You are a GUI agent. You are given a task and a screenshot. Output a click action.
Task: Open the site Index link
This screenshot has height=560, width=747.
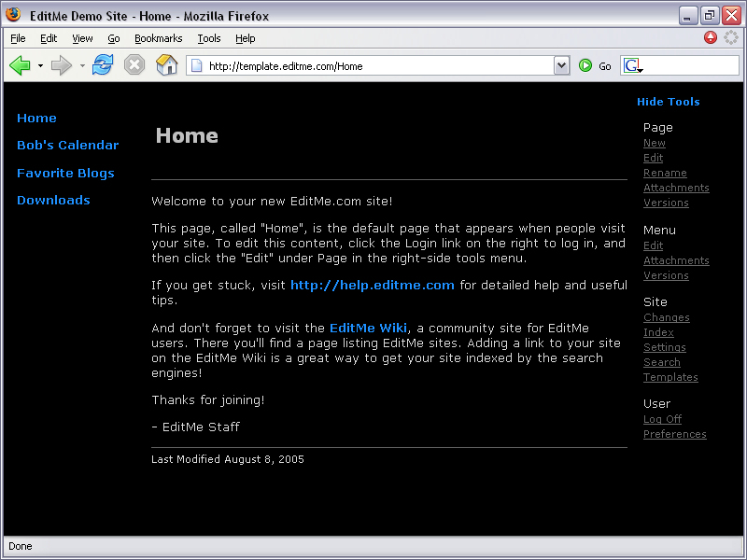point(658,332)
